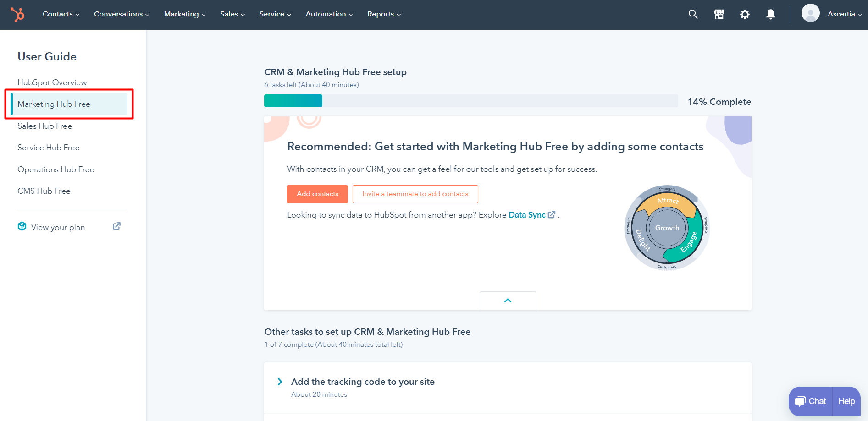
Task: Click the Other tasks to set up heading
Action: (x=367, y=332)
